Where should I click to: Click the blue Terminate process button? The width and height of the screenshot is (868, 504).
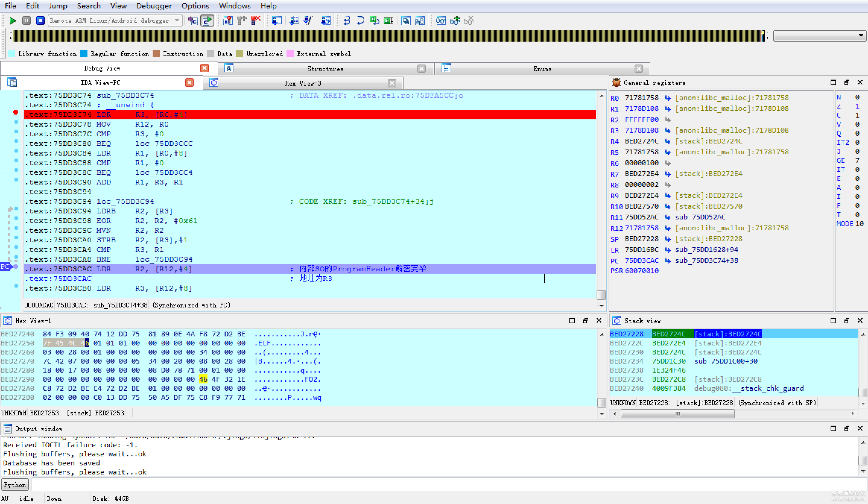pos(40,21)
